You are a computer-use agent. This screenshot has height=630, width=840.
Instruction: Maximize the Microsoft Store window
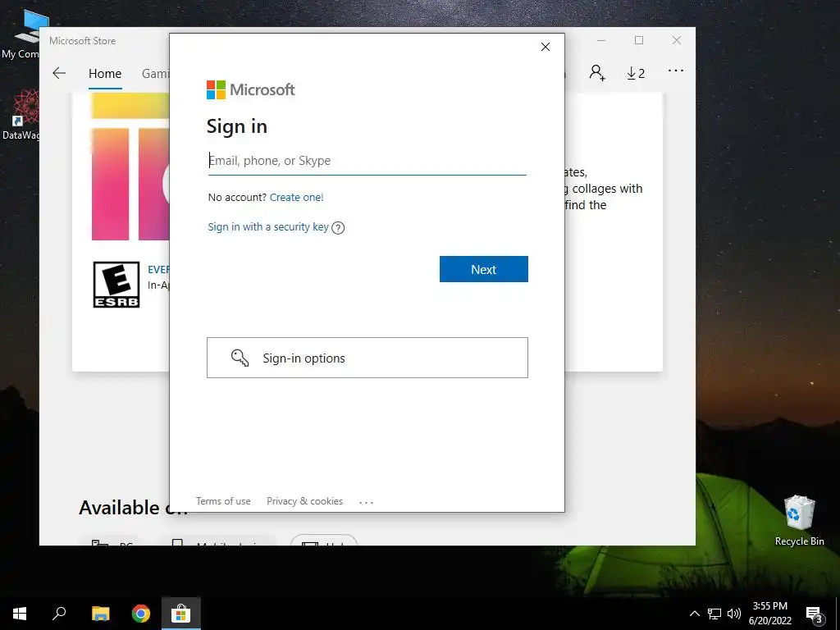tap(638, 41)
